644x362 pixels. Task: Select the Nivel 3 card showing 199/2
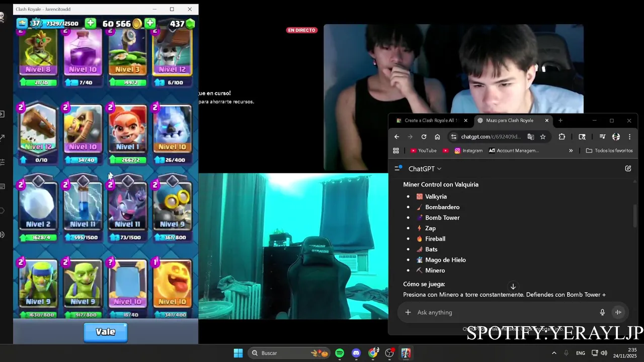128,53
